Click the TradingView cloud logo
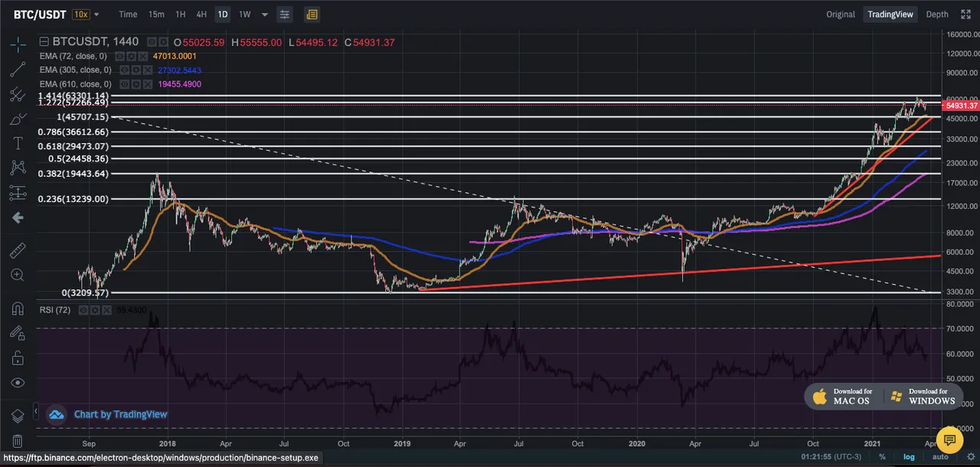 [x=56, y=414]
